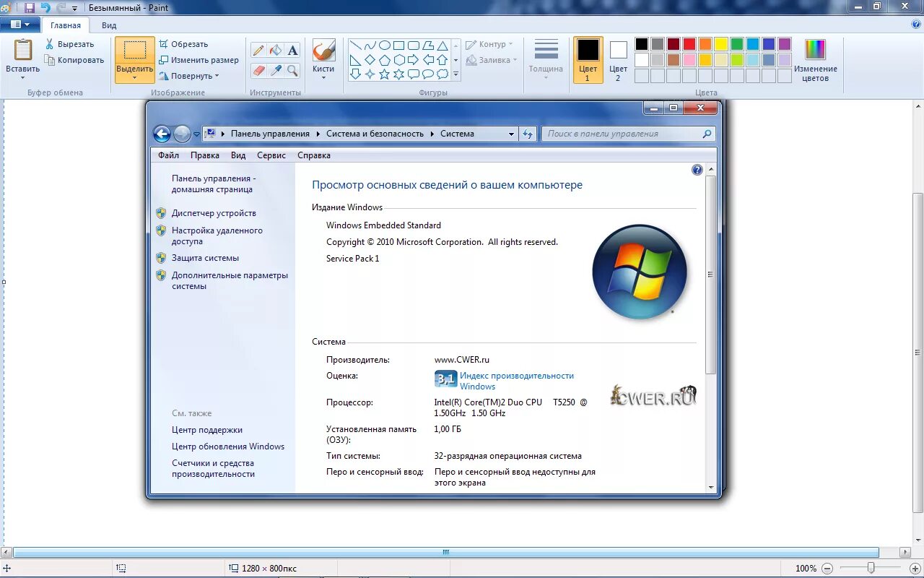Pick the Right arrow shape

[414, 59]
